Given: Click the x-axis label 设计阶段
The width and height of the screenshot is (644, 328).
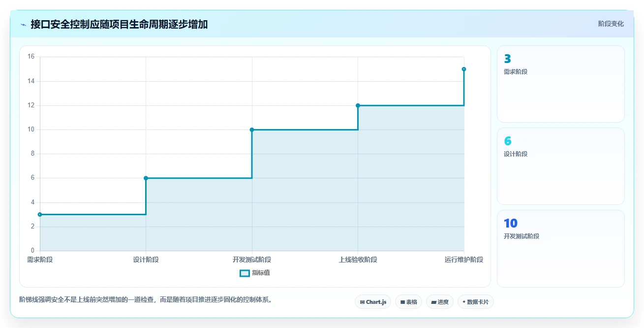Looking at the screenshot, I should click(x=146, y=260).
